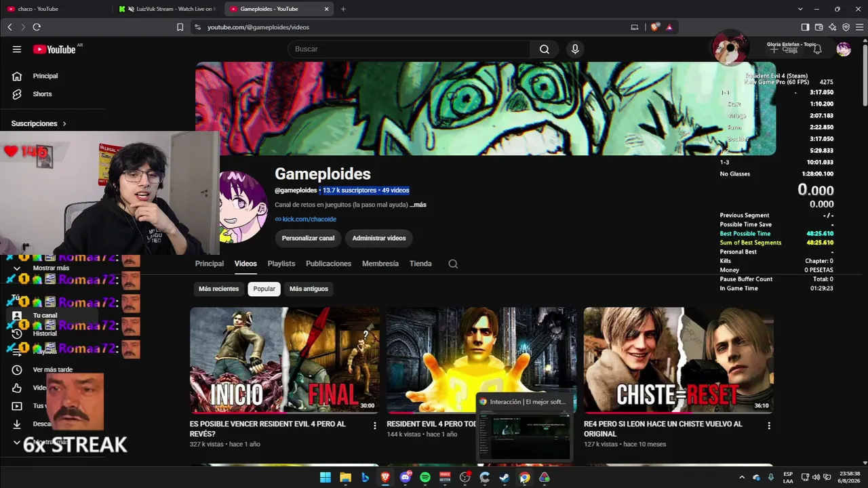This screenshot has width=868, height=488.
Task: Open the Shorts icon in sidebar
Action: (17, 94)
